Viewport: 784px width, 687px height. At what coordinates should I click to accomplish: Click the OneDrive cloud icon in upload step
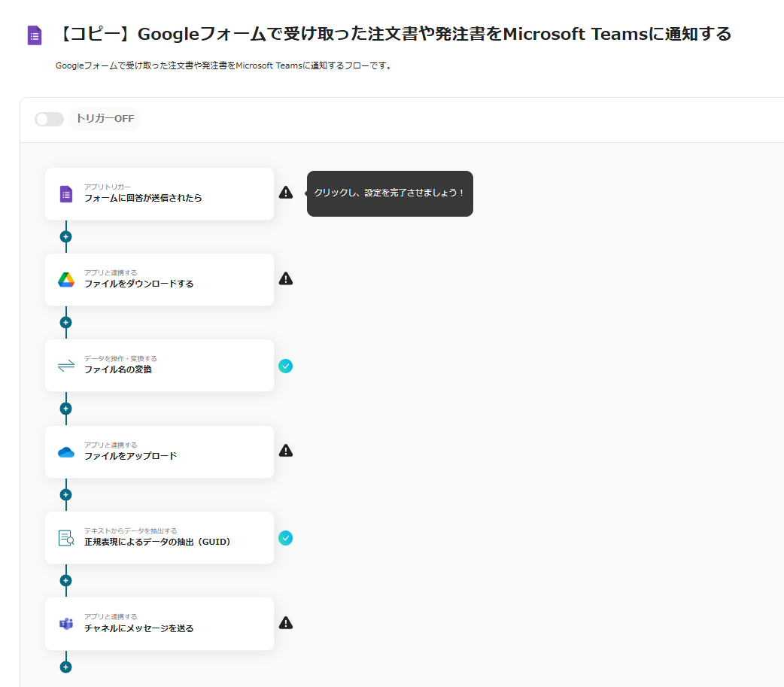click(x=66, y=452)
